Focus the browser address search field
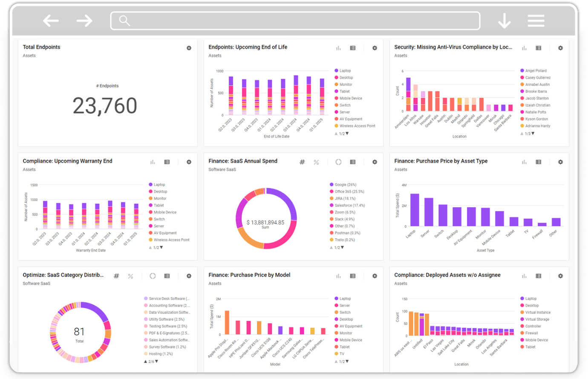 point(295,20)
